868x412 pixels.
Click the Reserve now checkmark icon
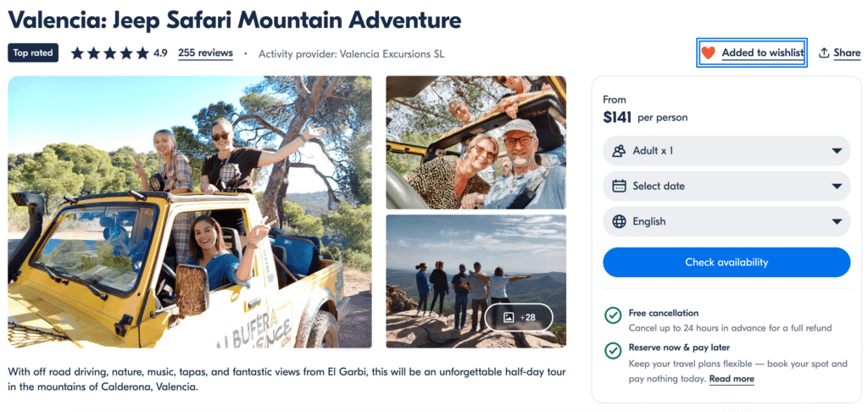(x=613, y=350)
